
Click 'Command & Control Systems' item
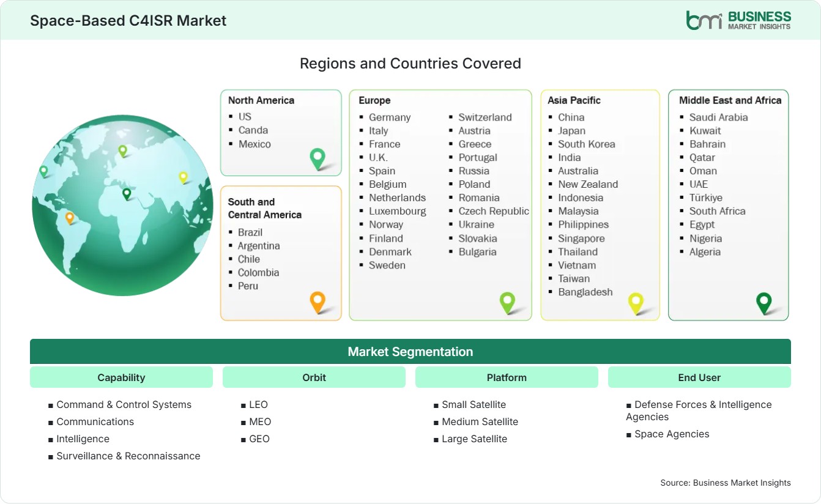coord(124,405)
